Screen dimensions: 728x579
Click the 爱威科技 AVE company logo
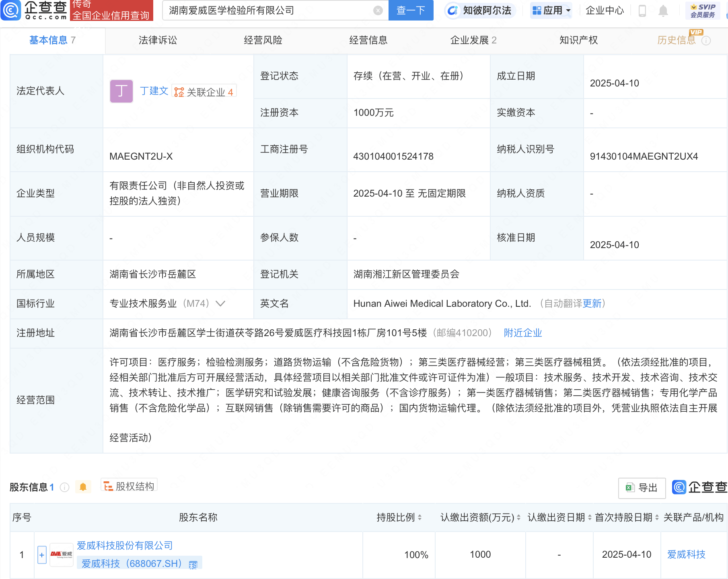click(61, 555)
